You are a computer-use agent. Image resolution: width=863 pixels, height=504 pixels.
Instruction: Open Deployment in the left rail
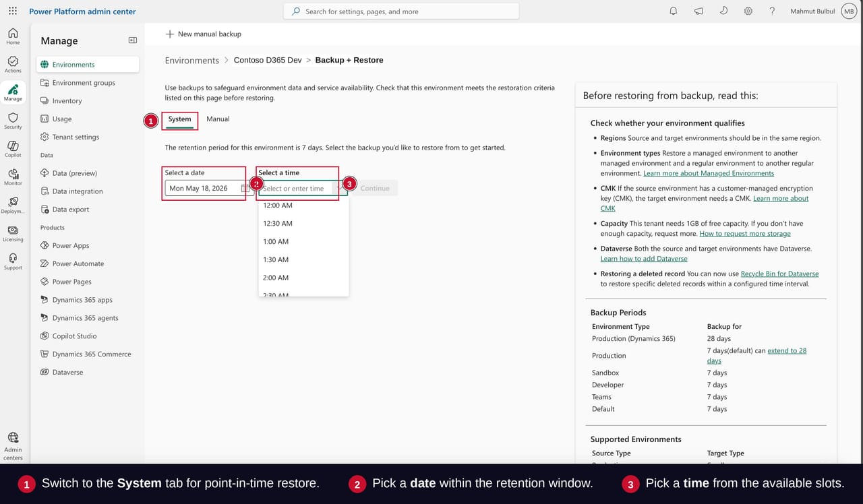(x=13, y=206)
